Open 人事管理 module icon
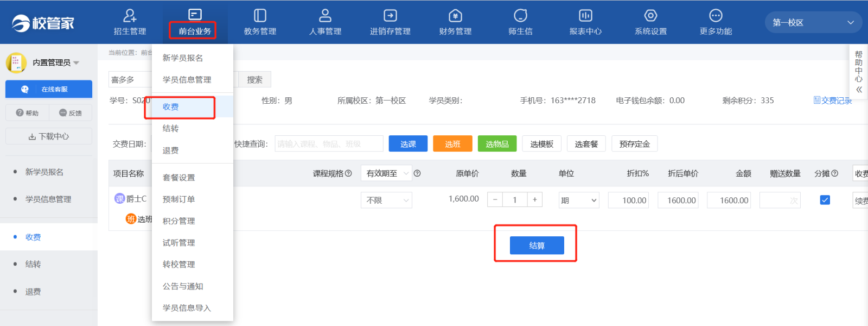Viewport: 868px width, 326px height. coord(325,15)
